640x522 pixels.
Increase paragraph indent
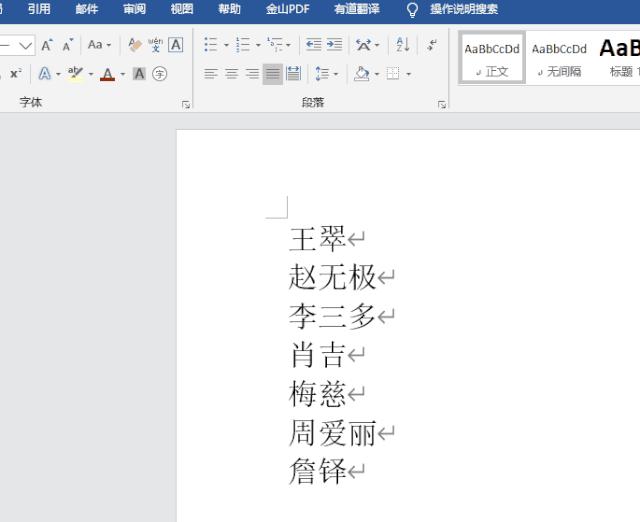[334, 44]
